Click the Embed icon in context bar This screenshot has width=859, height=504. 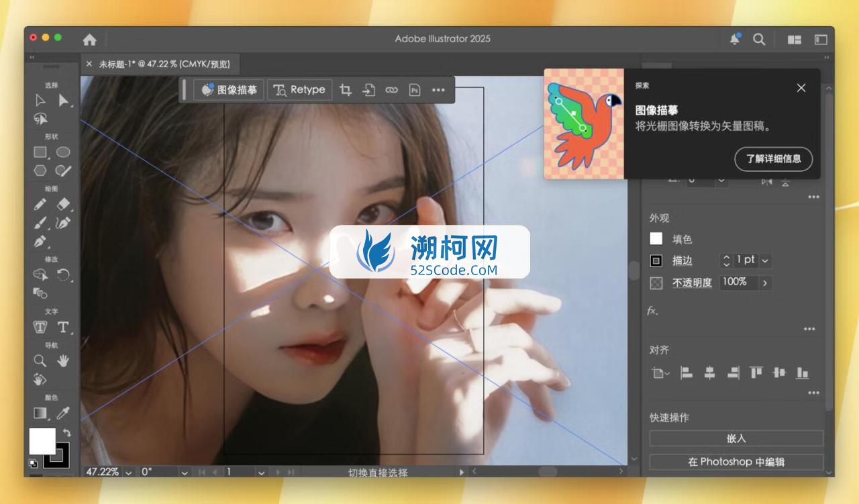368,89
